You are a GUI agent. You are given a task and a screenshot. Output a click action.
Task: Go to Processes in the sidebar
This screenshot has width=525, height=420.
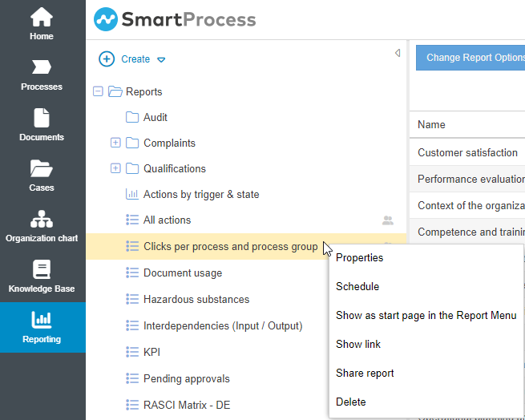pos(42,67)
